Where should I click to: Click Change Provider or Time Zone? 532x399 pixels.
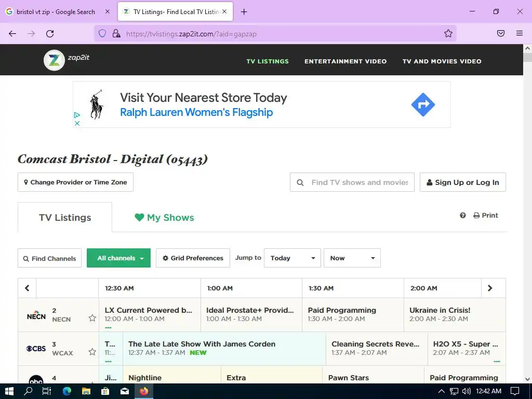point(75,182)
